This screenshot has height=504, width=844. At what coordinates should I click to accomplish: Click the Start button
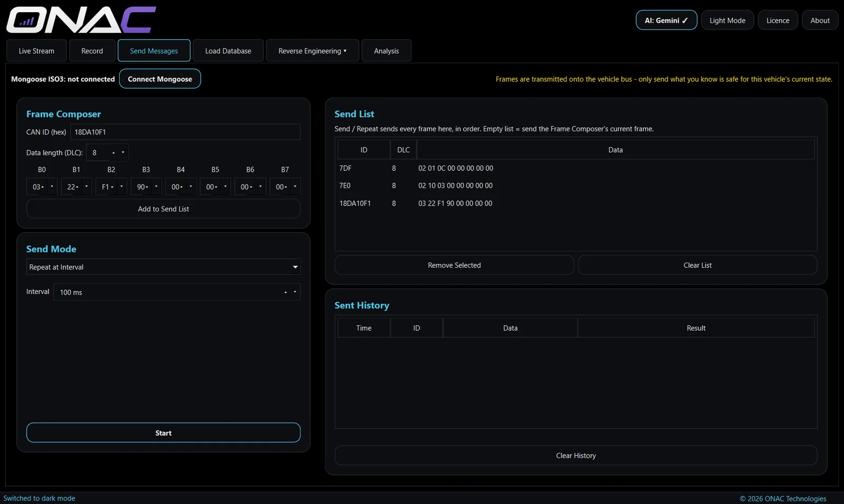(x=164, y=433)
